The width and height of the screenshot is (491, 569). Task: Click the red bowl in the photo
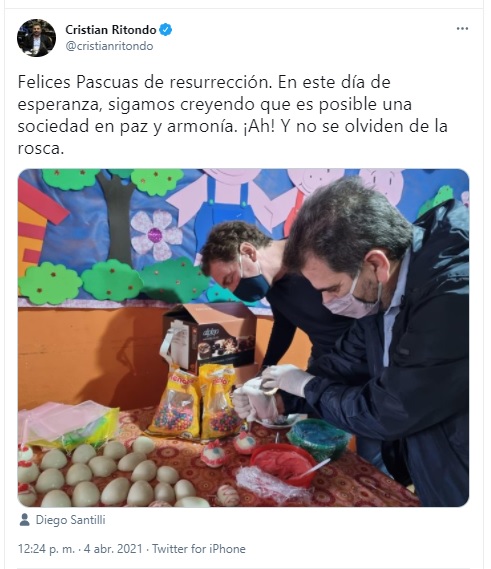(x=283, y=464)
